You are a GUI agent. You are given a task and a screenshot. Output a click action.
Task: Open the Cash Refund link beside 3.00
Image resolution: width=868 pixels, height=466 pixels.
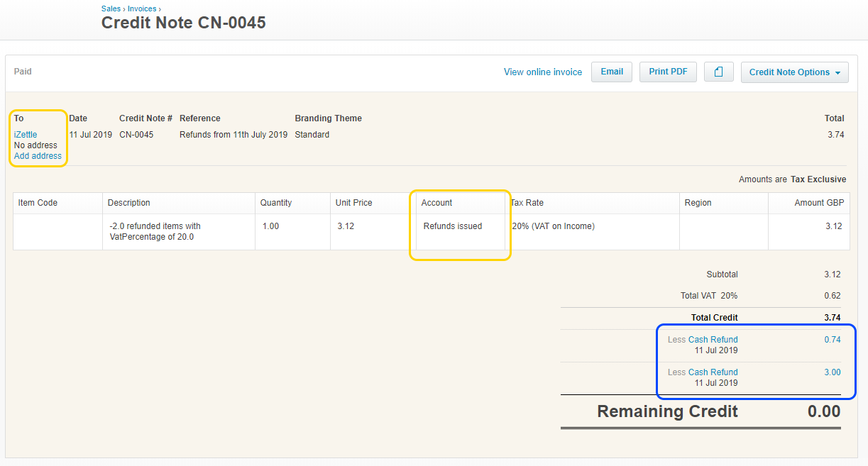(713, 372)
